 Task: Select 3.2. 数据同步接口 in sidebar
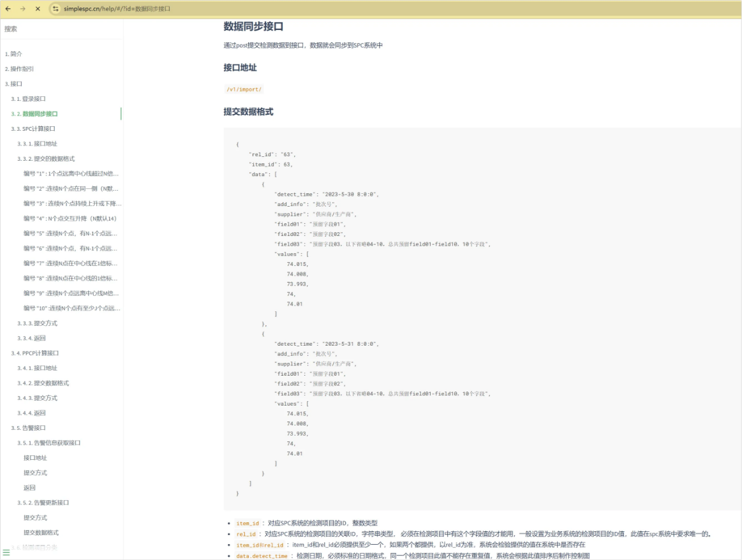(34, 114)
